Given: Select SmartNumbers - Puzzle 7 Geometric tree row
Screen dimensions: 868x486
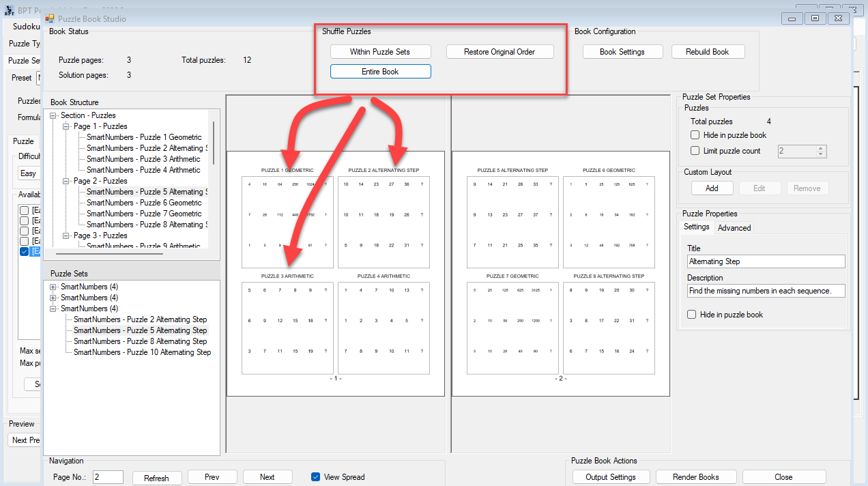Looking at the screenshot, I should pyautogui.click(x=144, y=214).
